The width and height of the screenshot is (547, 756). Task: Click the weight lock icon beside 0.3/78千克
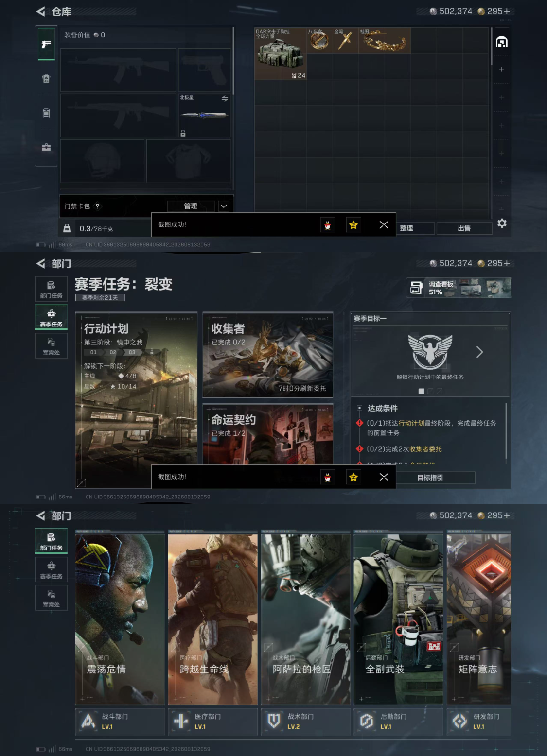(x=67, y=228)
